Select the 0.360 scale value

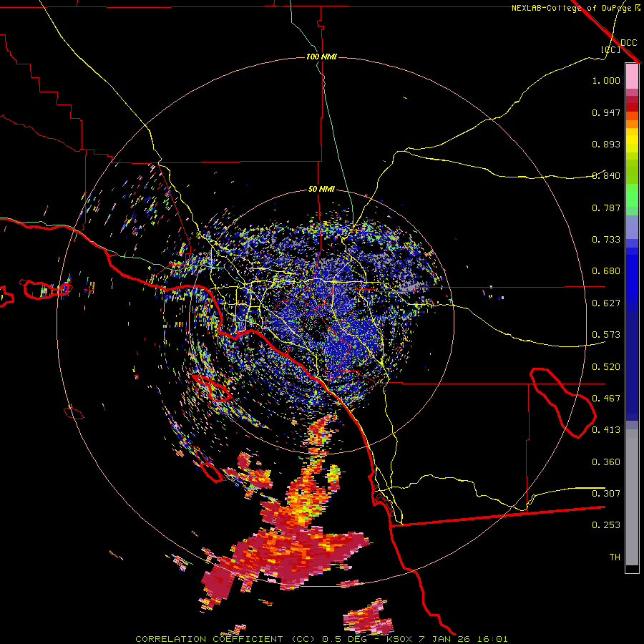pyautogui.click(x=606, y=462)
